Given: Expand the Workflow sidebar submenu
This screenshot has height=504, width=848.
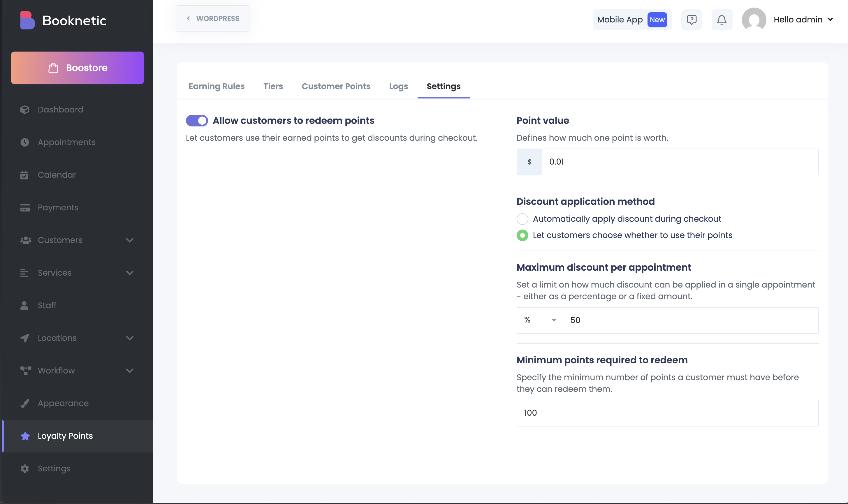Looking at the screenshot, I should click(129, 371).
